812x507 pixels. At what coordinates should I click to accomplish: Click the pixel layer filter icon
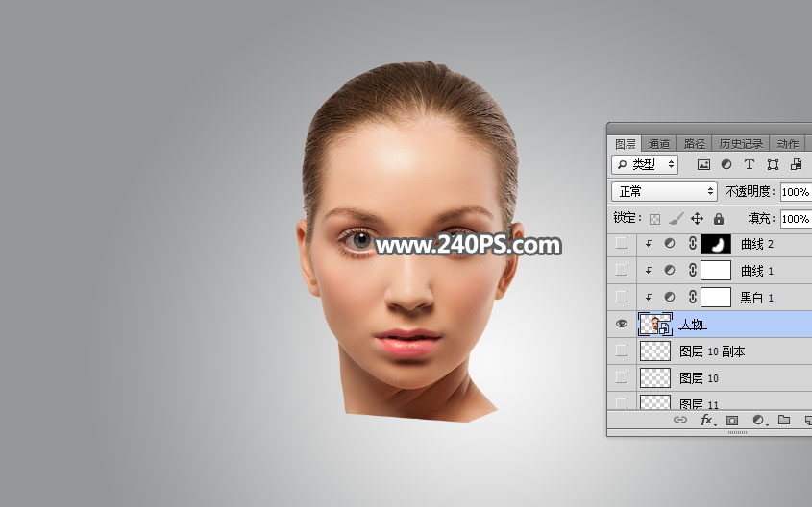[x=703, y=165]
